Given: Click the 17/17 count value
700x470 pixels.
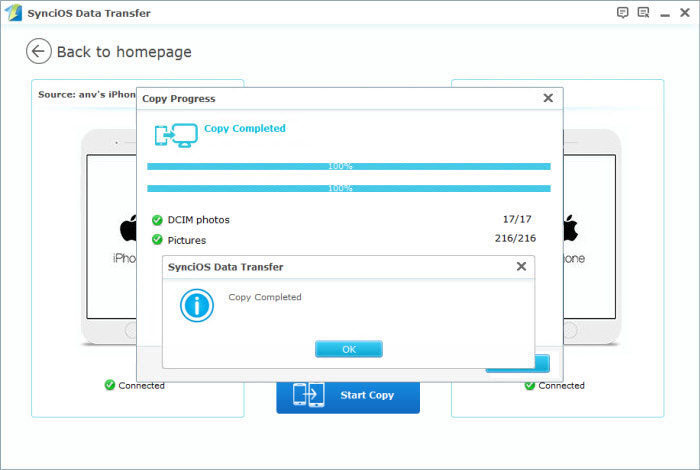Looking at the screenshot, I should click(x=517, y=219).
